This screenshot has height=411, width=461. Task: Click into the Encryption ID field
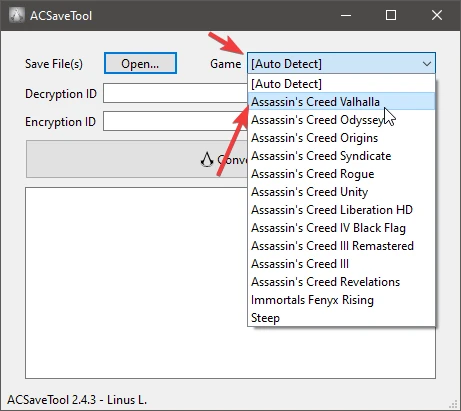pos(175,121)
